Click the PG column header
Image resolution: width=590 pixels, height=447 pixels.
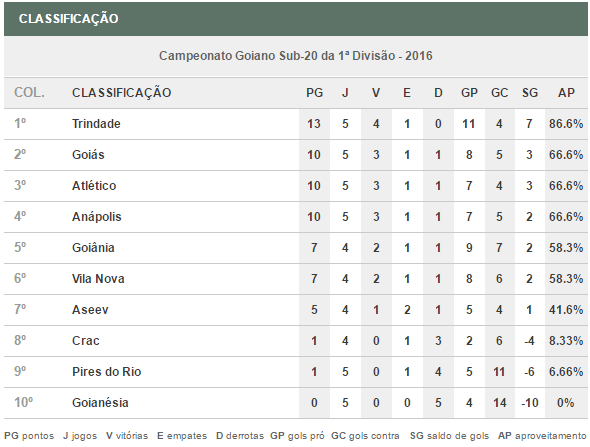coord(315,93)
